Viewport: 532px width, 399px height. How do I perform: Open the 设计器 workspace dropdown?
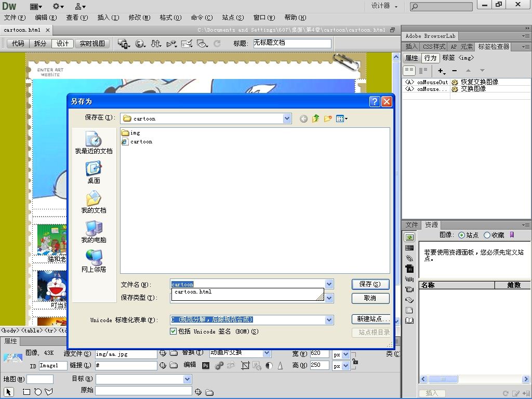click(384, 6)
